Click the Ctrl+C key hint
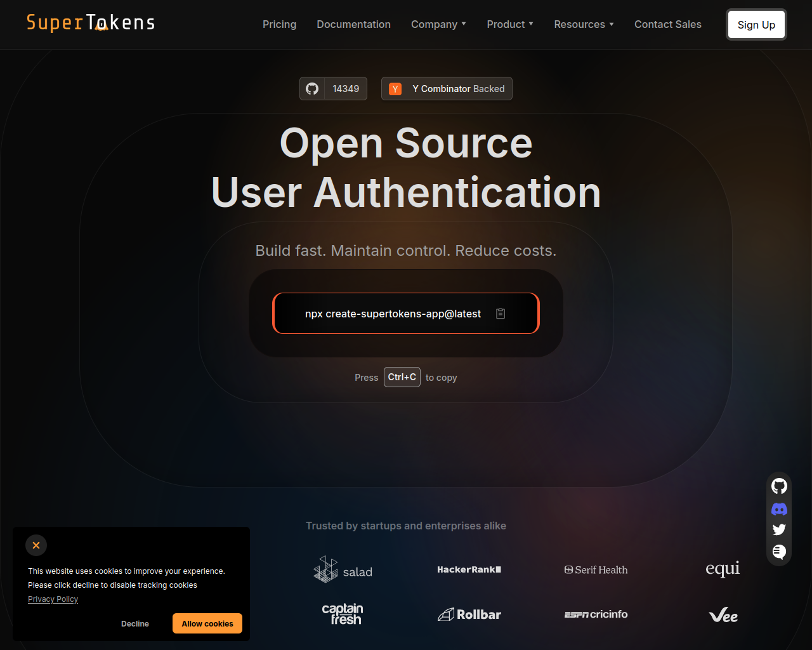This screenshot has height=650, width=812. click(402, 377)
